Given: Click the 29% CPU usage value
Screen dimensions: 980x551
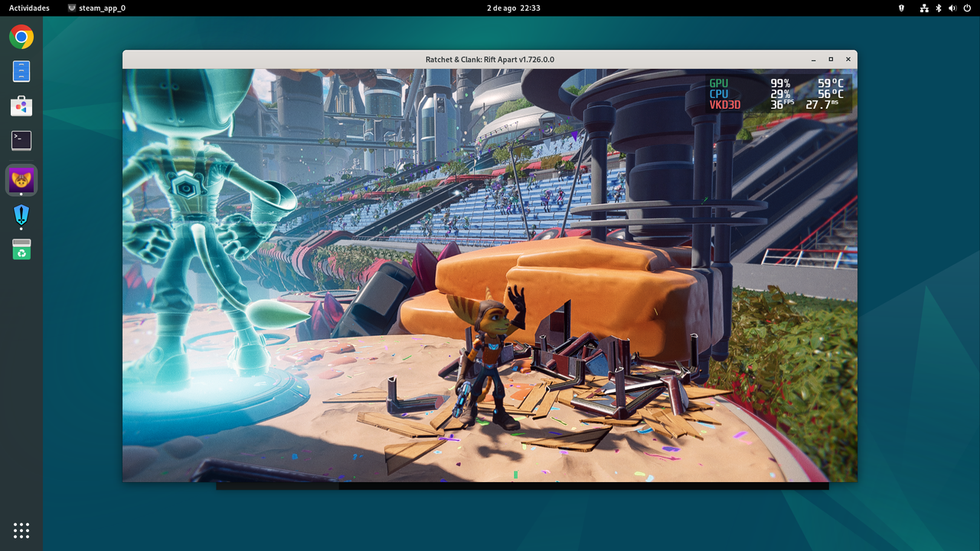Looking at the screenshot, I should coord(780,94).
